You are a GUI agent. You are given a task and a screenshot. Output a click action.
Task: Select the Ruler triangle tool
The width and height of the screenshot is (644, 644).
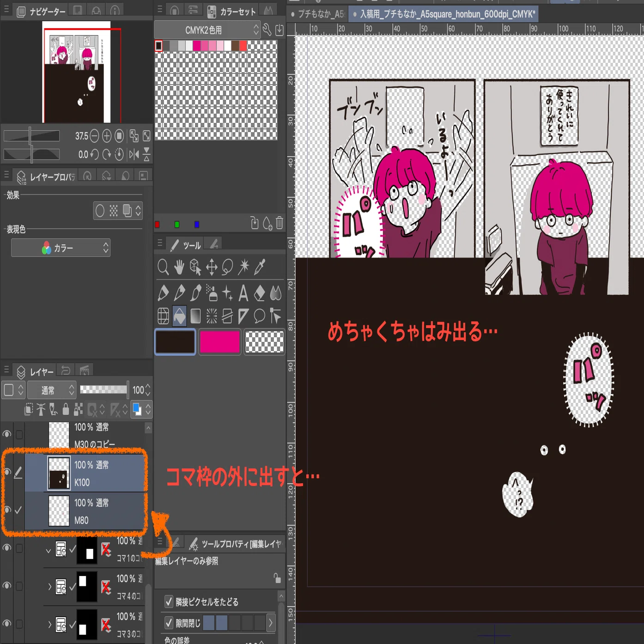[243, 316]
